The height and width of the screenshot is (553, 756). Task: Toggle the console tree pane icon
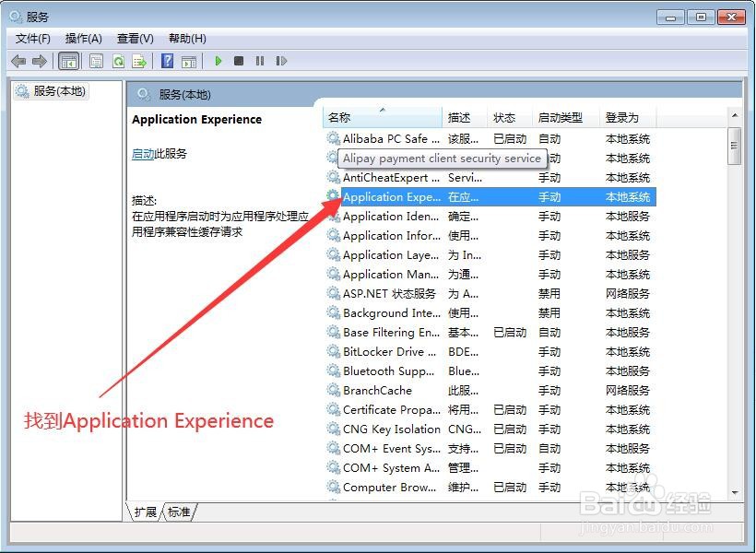pyautogui.click(x=69, y=61)
